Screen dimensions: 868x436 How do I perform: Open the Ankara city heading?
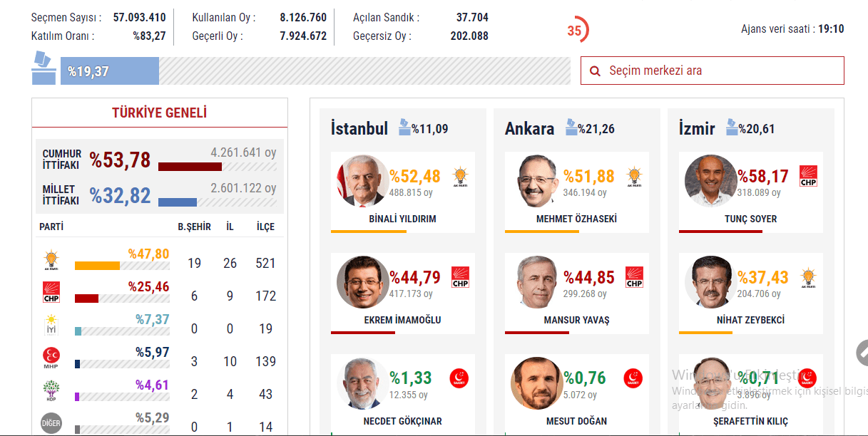pos(529,129)
